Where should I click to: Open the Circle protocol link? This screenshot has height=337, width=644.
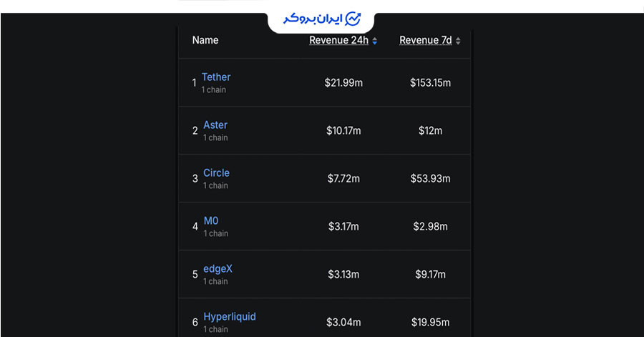coord(216,173)
